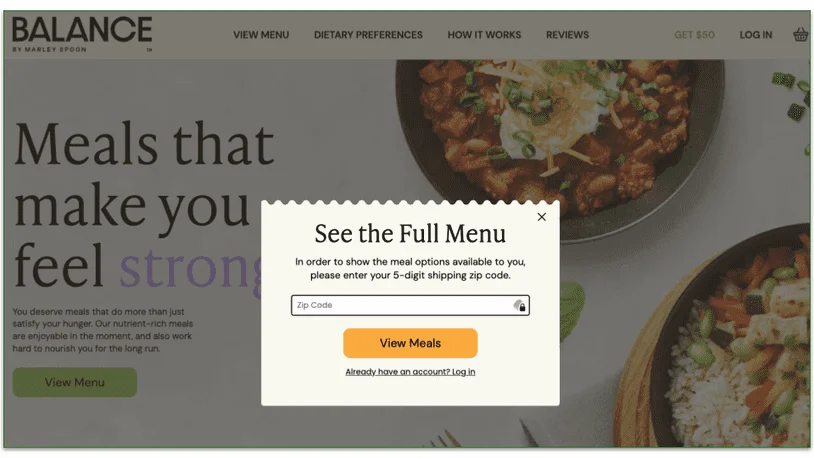
Task: Close the See the Full Menu popup
Action: point(541,217)
